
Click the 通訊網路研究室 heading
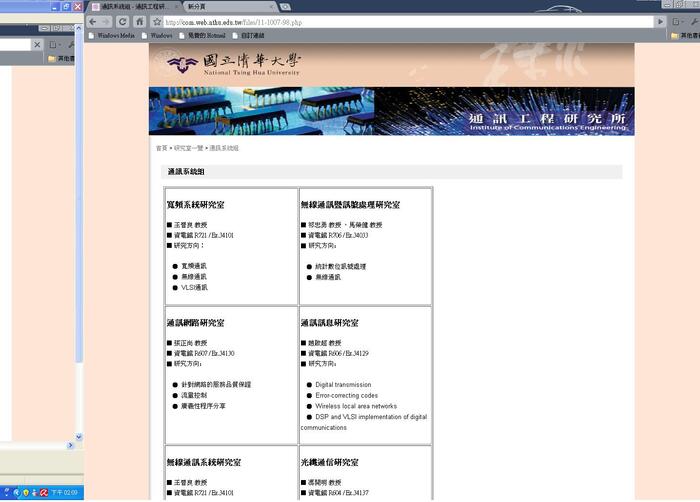tap(196, 322)
